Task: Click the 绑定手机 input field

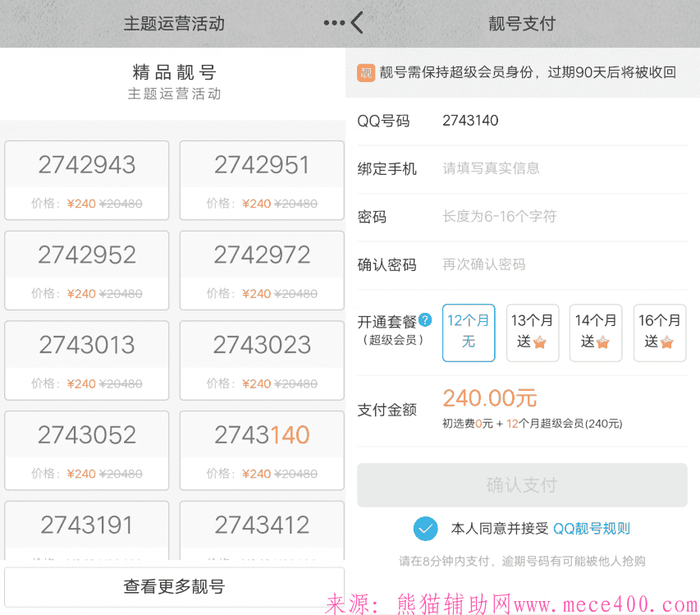Action: tap(562, 168)
